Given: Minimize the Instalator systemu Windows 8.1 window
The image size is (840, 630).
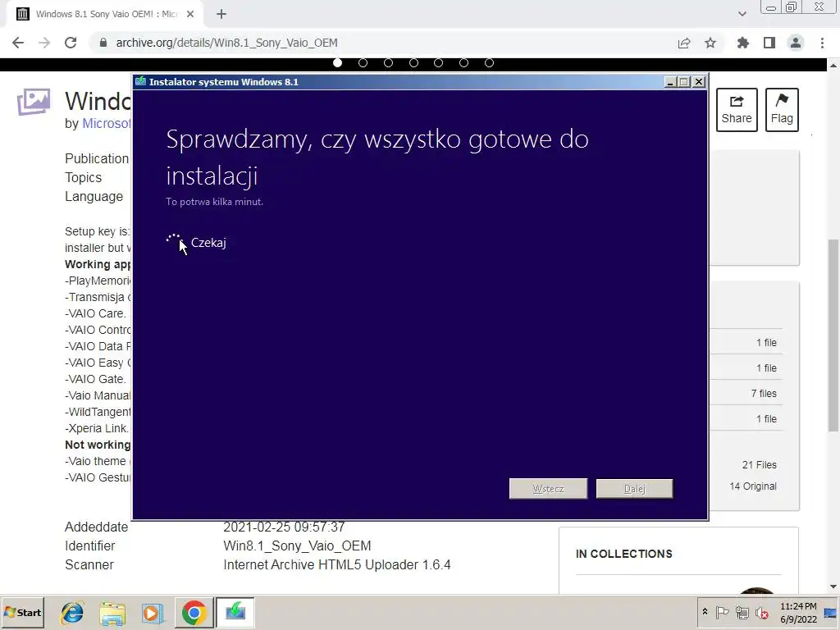Looking at the screenshot, I should (x=670, y=82).
